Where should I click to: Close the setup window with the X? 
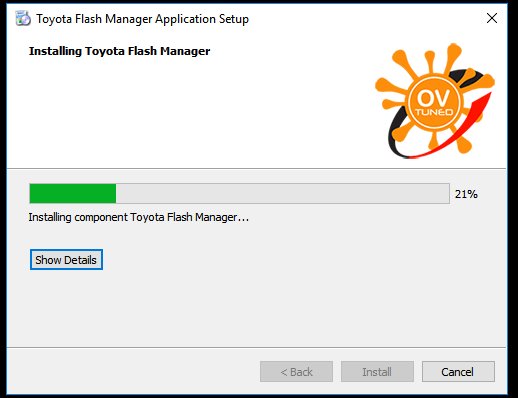click(492, 18)
